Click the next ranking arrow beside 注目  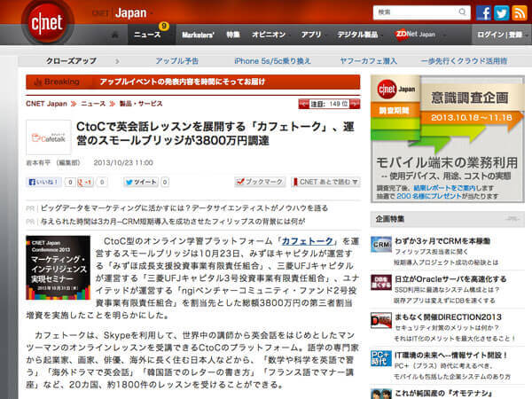pos(355,104)
